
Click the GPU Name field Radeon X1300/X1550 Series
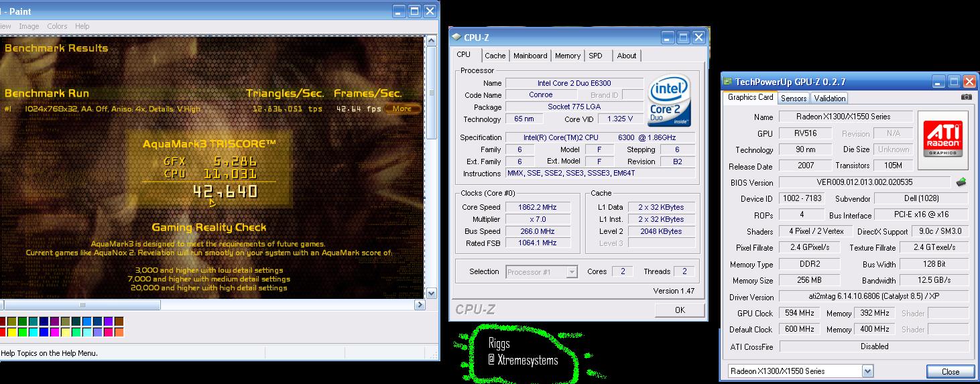pos(845,117)
